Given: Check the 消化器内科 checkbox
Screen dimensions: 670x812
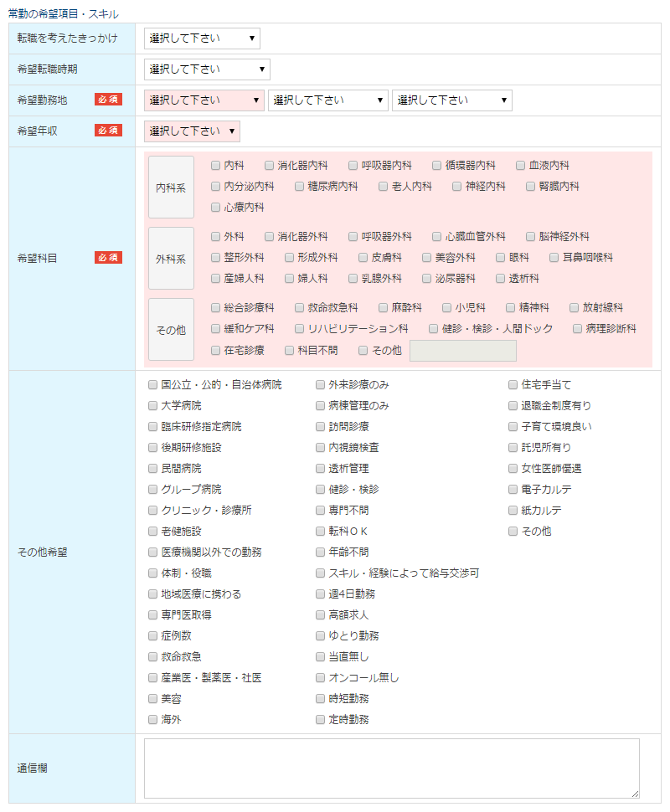Looking at the screenshot, I should [x=270, y=166].
